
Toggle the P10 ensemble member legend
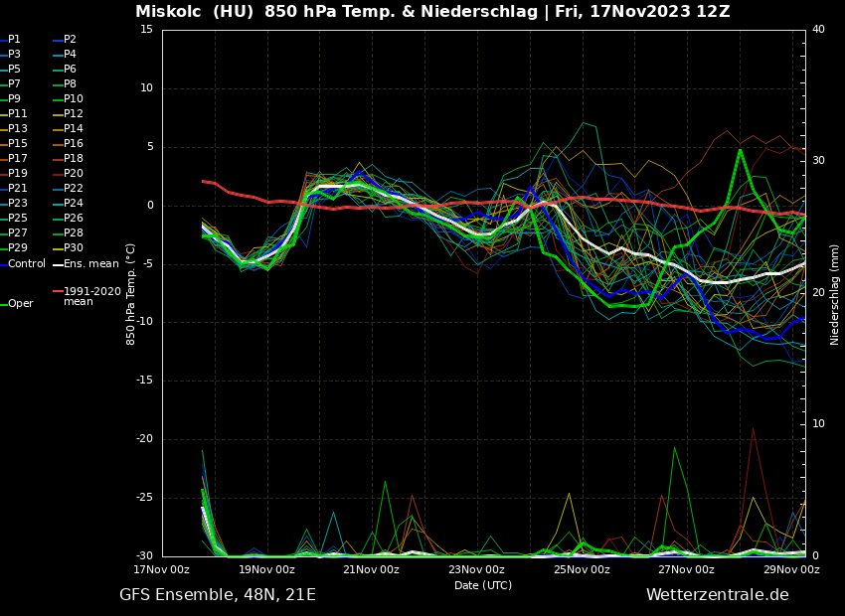click(73, 99)
